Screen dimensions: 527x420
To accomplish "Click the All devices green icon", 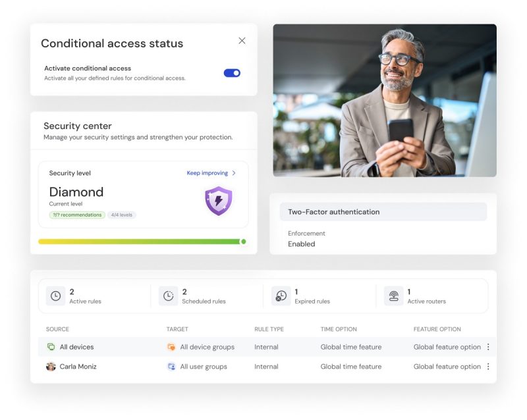I will (51, 347).
